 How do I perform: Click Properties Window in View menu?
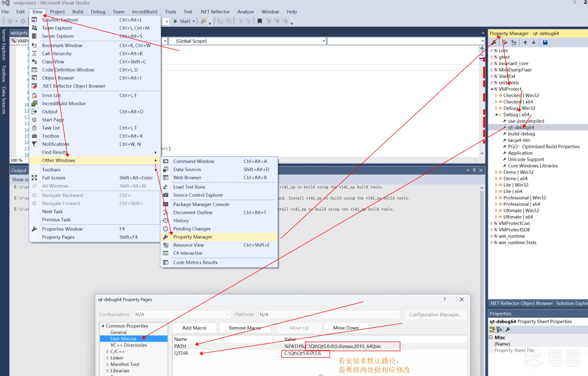click(x=95, y=229)
